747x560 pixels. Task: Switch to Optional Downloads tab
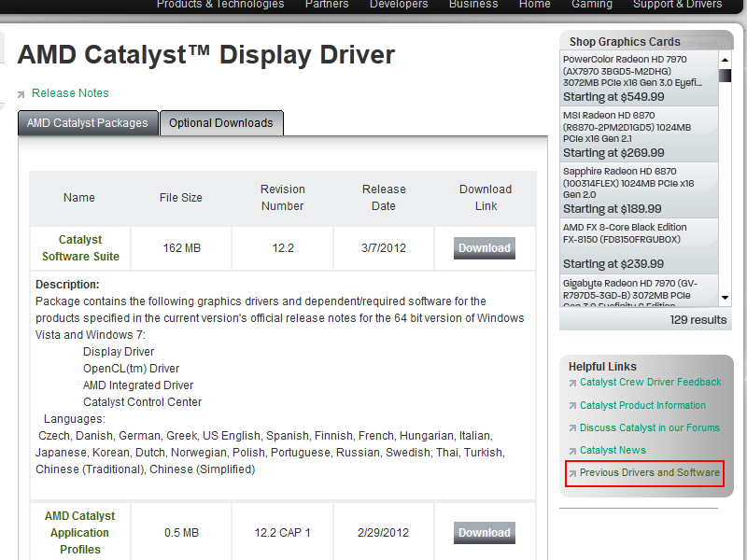point(221,123)
